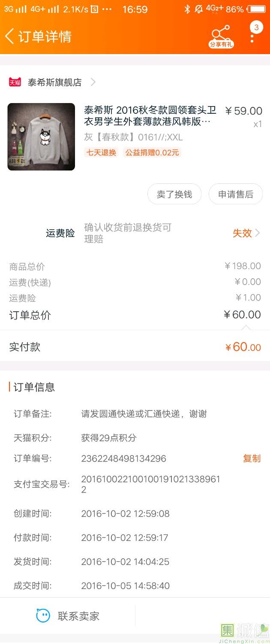270x644 pixels.
Task: Open 泰希斯旗舰店 store chevron
Action: (93, 82)
